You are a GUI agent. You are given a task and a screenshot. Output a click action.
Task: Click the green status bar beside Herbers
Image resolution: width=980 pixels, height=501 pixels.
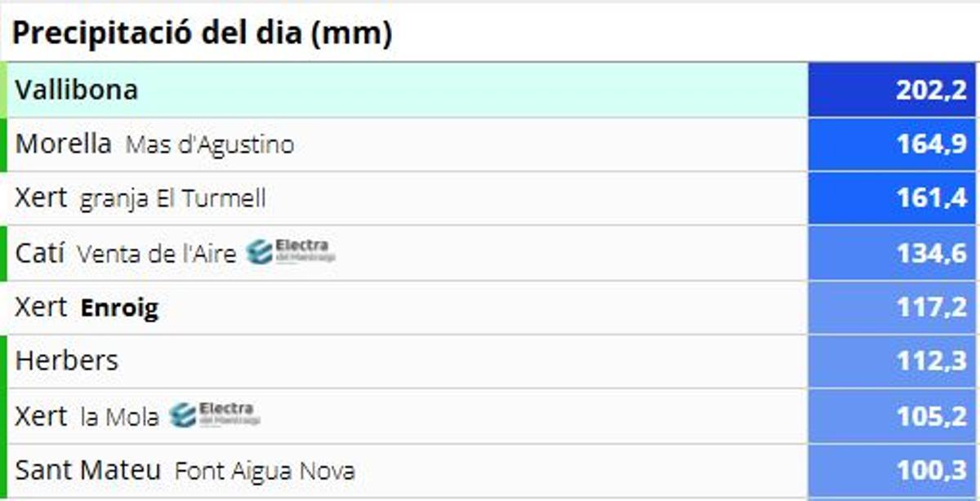(x=3, y=361)
